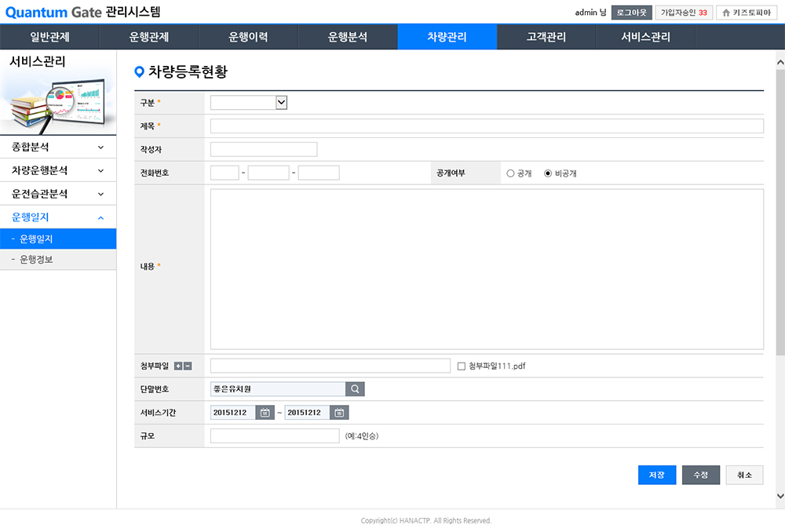Click the 내용 content text area
The width and height of the screenshot is (785, 532).
[x=487, y=269]
